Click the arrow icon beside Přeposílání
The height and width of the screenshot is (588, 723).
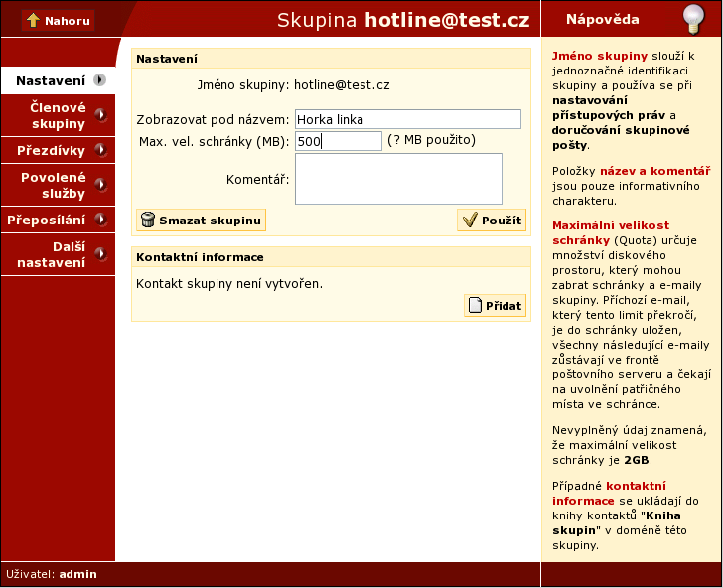click(101, 220)
